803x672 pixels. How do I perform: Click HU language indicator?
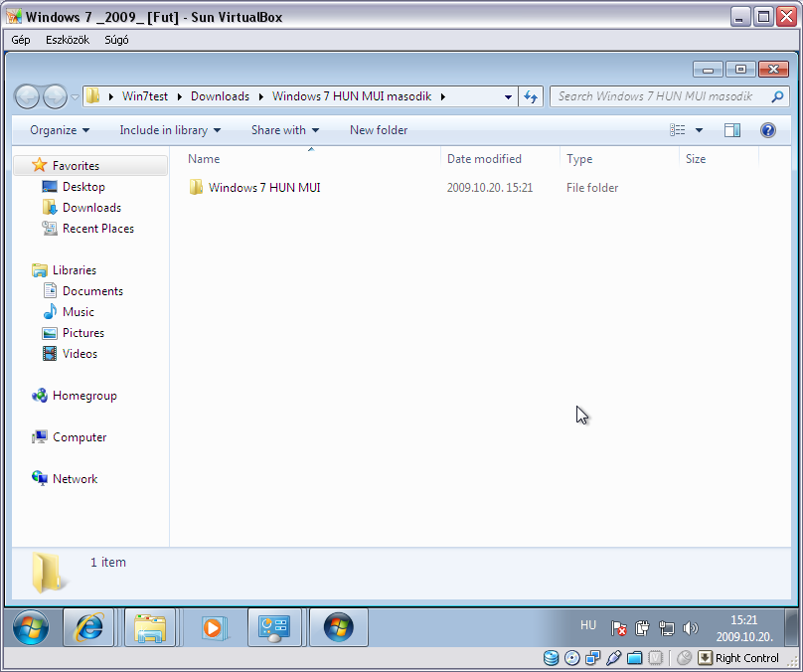click(588, 625)
